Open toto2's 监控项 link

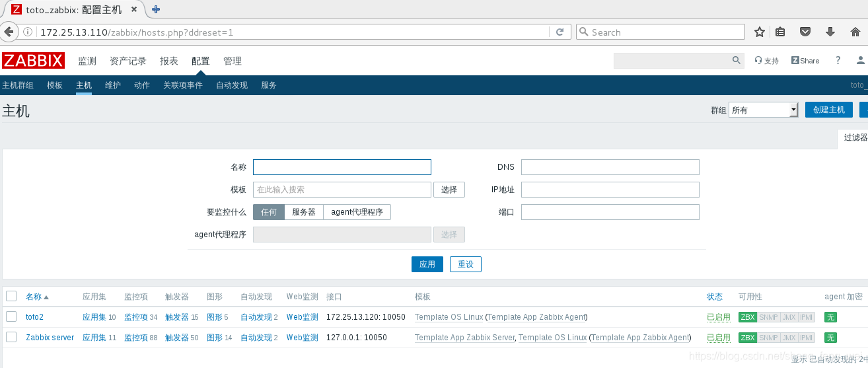tap(136, 317)
